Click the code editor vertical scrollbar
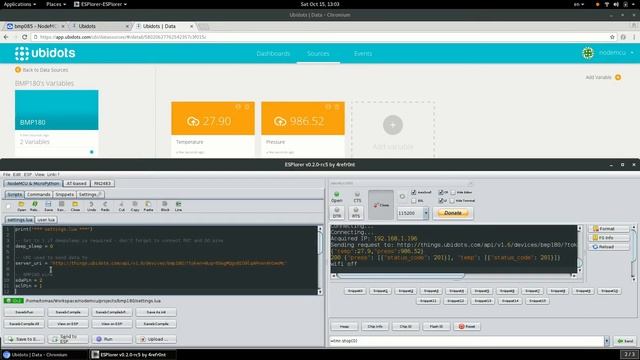Image resolution: width=640 pixels, height=360 pixels. click(320, 260)
